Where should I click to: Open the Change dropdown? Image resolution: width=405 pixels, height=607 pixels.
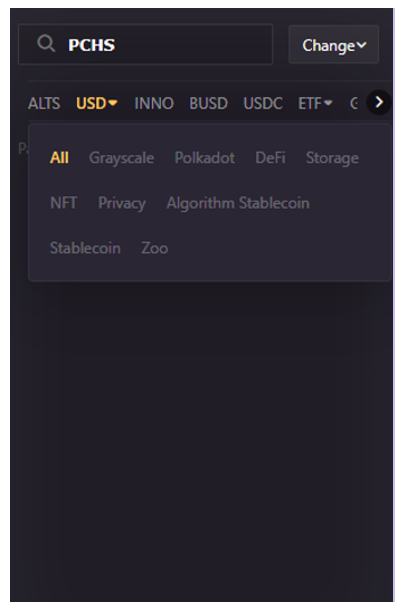(334, 45)
